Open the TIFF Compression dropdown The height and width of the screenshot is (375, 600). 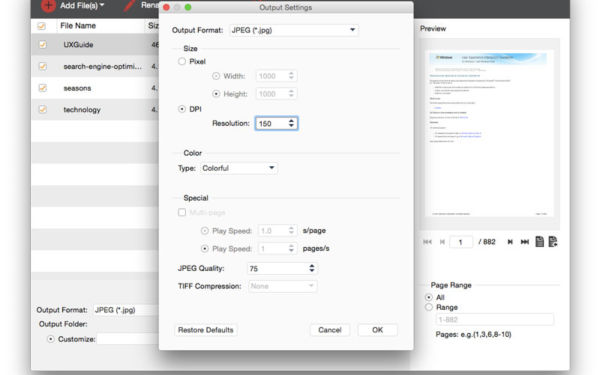pos(282,286)
